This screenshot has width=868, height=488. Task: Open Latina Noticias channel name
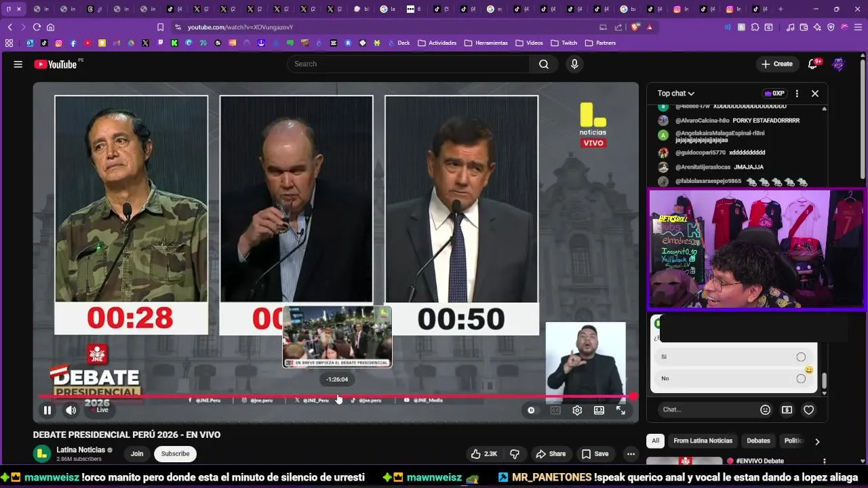(81, 450)
